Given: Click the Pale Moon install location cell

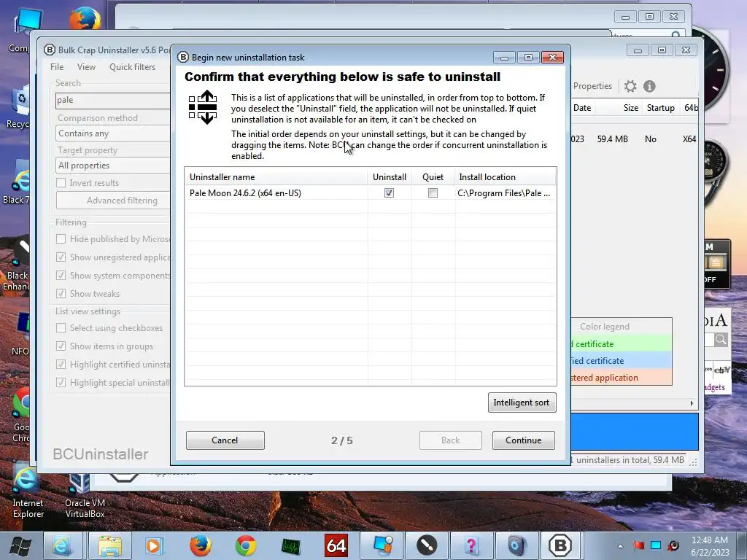Looking at the screenshot, I should pyautogui.click(x=503, y=192).
